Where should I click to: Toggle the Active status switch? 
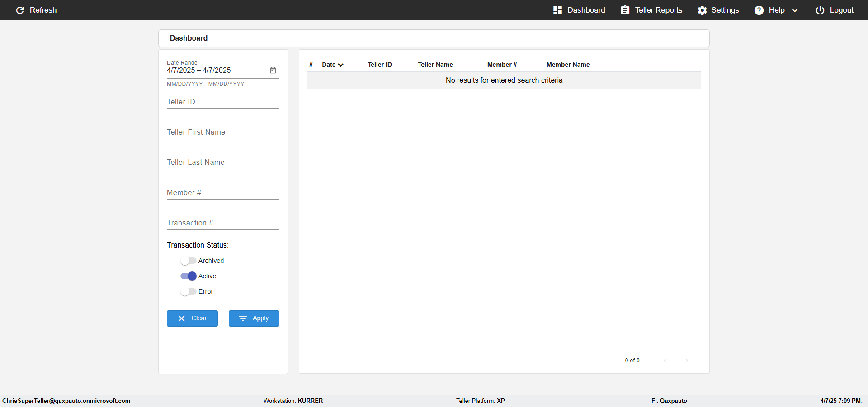click(188, 276)
